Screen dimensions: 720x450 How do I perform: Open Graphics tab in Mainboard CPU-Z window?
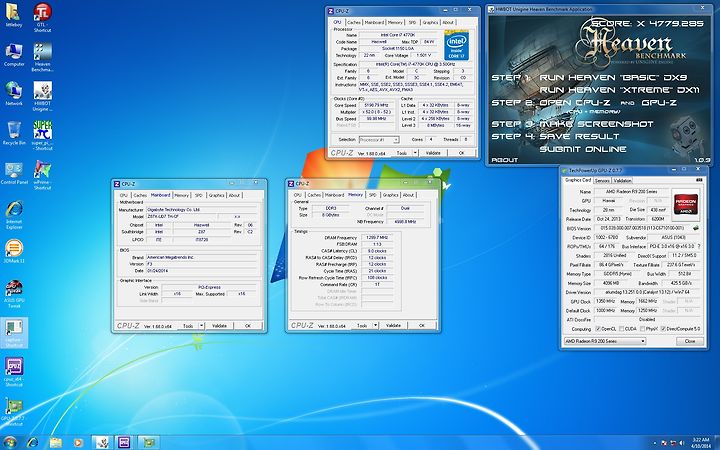point(216,195)
